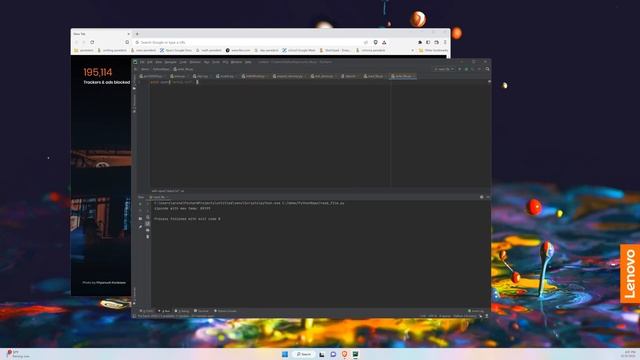Screen dimensions: 640x360
Task: Open the Run tool window settings gear
Action: [482, 197]
